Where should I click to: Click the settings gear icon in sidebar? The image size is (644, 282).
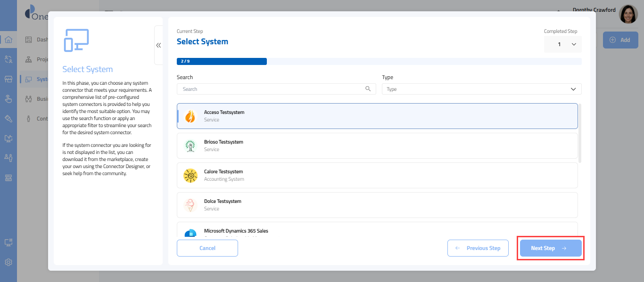8,262
